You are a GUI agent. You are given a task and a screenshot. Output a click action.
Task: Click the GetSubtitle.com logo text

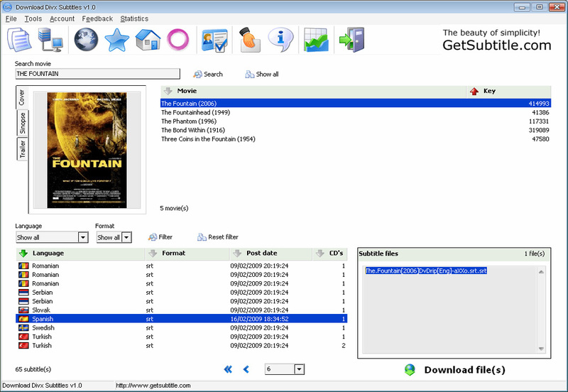pyautogui.click(x=496, y=45)
